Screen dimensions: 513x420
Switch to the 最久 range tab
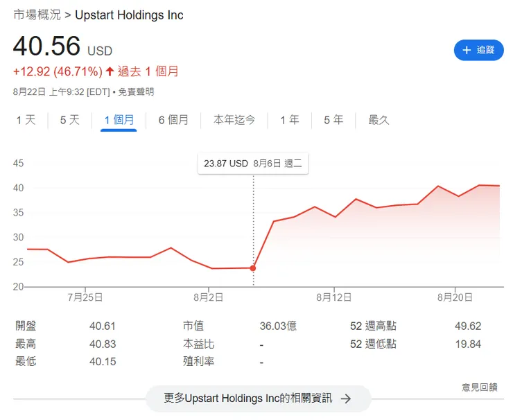click(x=379, y=120)
